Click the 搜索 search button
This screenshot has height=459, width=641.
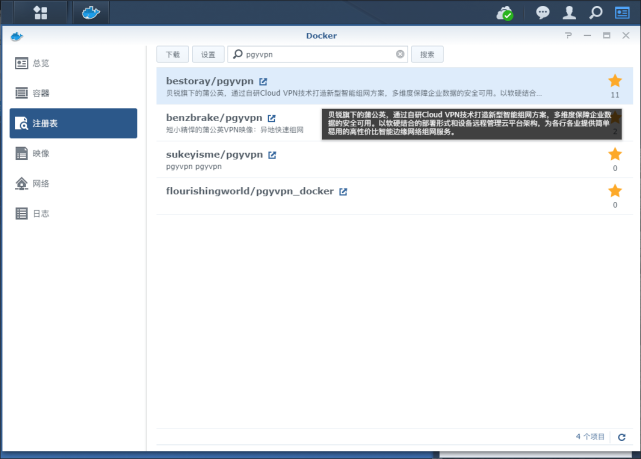point(427,54)
